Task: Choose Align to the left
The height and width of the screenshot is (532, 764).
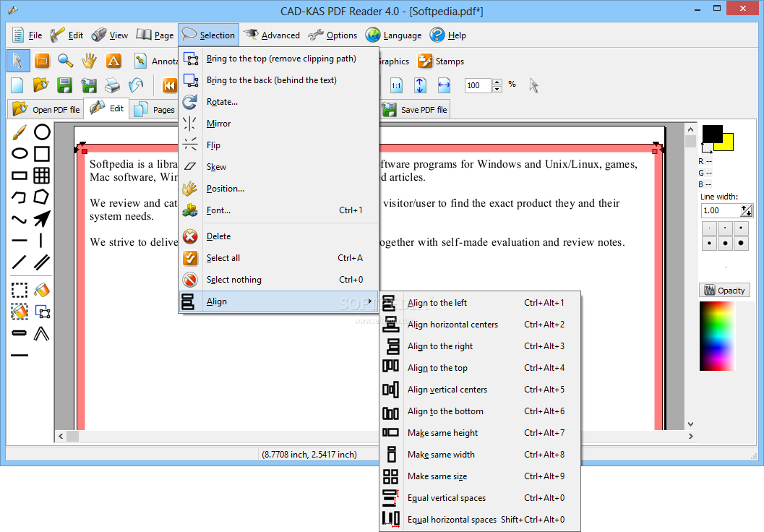Action: (x=480, y=303)
